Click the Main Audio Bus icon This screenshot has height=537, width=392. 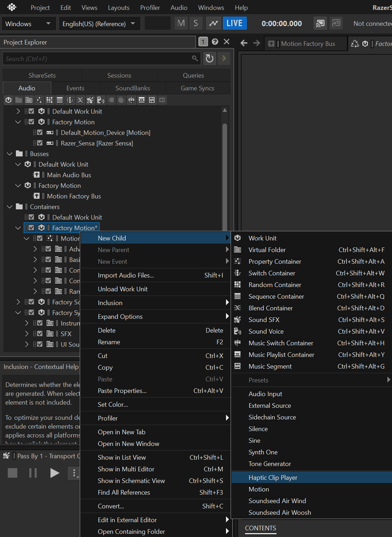click(36, 175)
